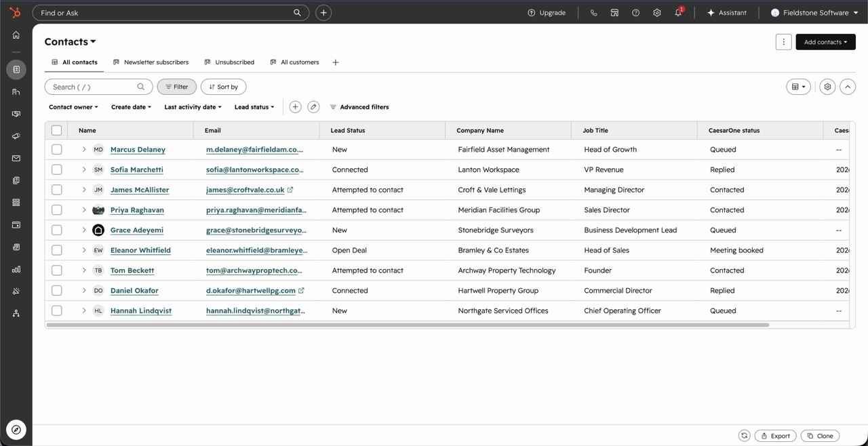868x446 pixels.
Task: Open the Home icon in sidebar
Action: (x=16, y=35)
